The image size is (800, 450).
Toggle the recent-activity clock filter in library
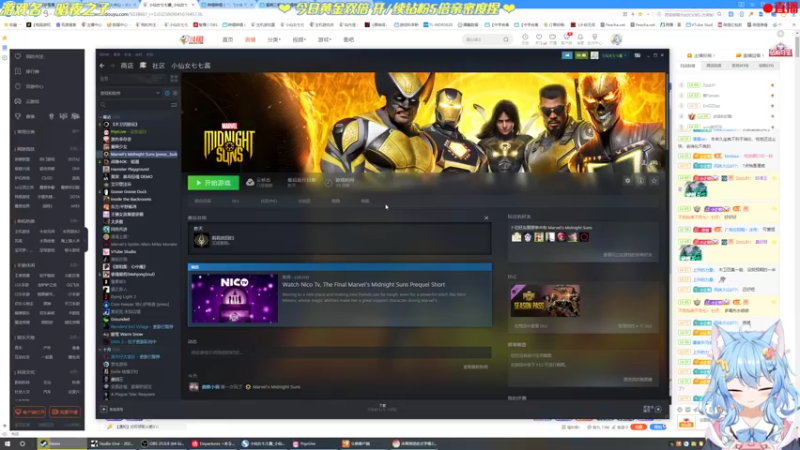coord(167,93)
